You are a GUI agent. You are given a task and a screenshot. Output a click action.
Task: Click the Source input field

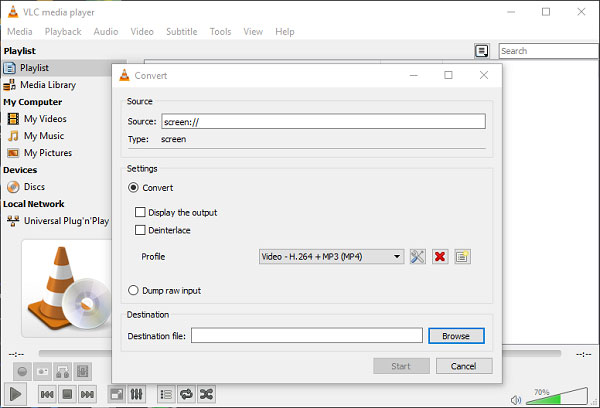pyautogui.click(x=323, y=121)
